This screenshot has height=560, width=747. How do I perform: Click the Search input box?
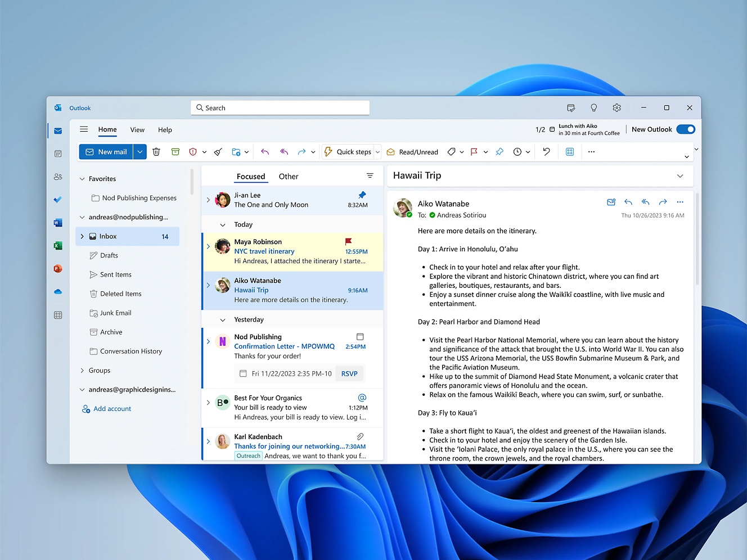point(280,108)
